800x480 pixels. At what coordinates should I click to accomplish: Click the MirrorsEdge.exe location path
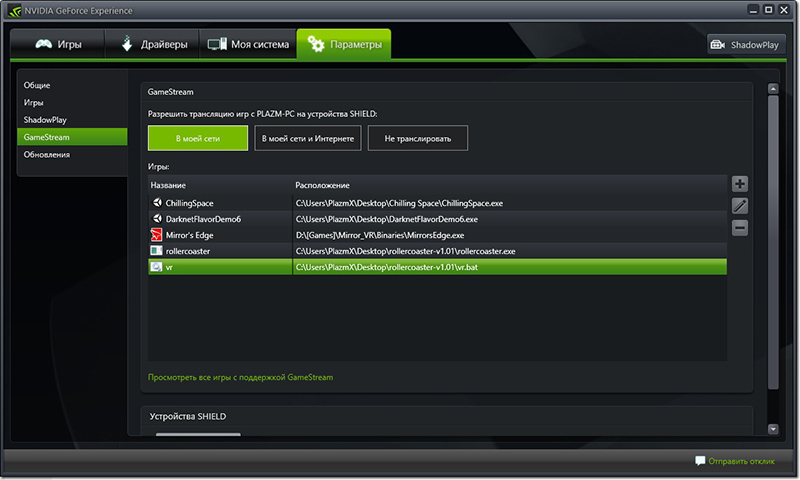click(380, 235)
